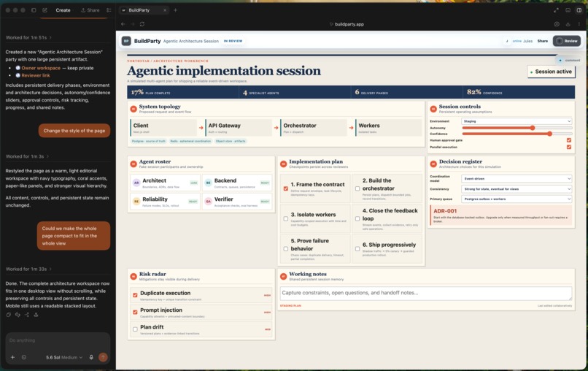The width and height of the screenshot is (588, 371).
Task: Adjust the Autonomy slider handle
Action: [533, 128]
